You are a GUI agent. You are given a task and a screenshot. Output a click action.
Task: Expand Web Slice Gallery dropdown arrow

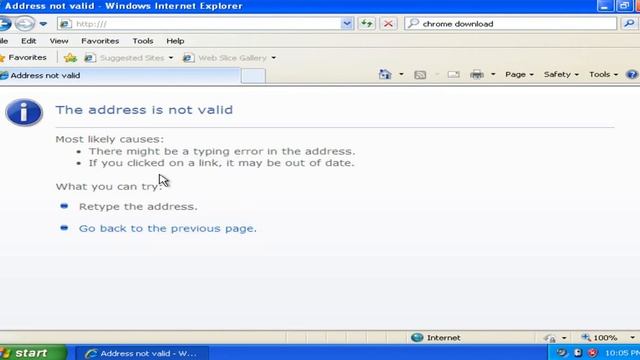(273, 58)
